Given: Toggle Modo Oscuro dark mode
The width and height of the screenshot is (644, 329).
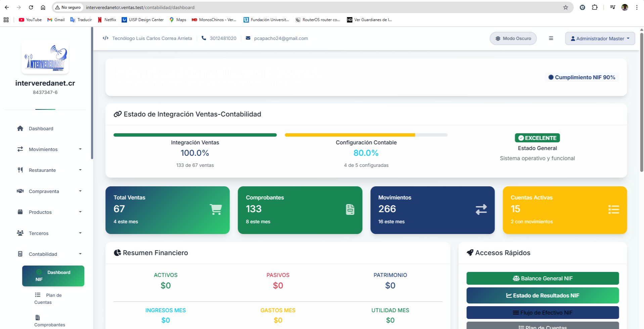Looking at the screenshot, I should click(513, 38).
